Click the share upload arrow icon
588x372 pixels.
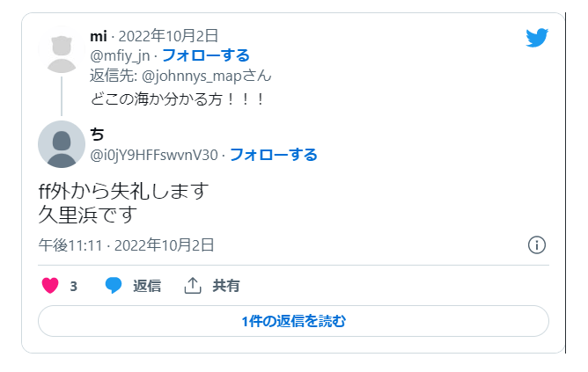[193, 286]
